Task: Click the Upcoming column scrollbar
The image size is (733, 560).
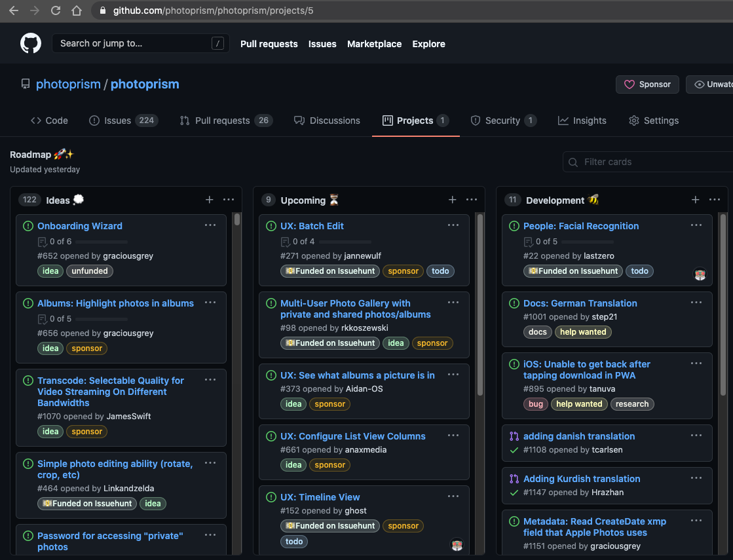Action: pyautogui.click(x=479, y=305)
